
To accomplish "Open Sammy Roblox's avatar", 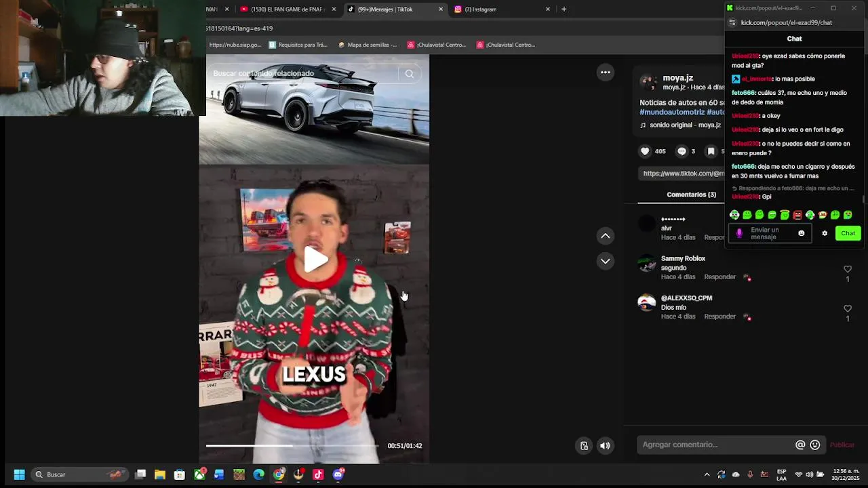I will pos(647,263).
